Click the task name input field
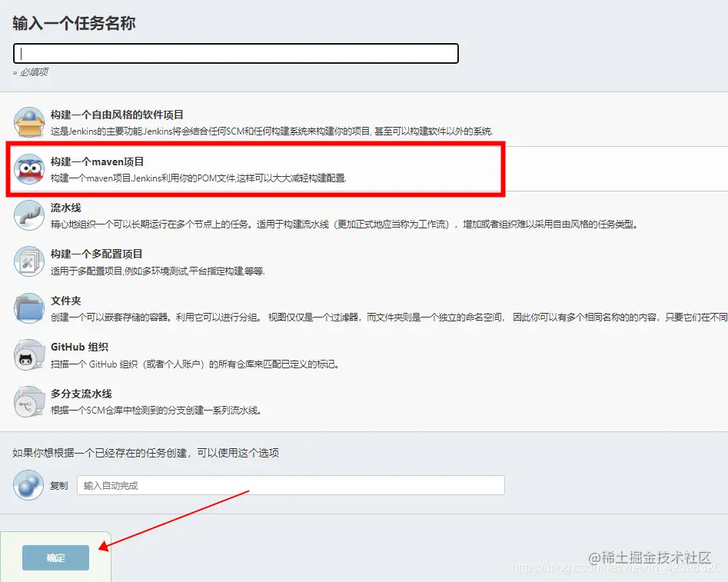This screenshot has height=582, width=728. (236, 53)
